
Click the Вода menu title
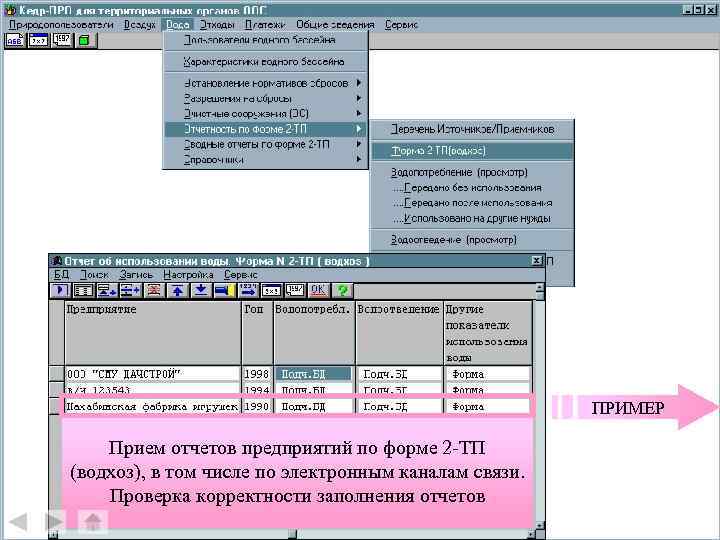coord(178,25)
